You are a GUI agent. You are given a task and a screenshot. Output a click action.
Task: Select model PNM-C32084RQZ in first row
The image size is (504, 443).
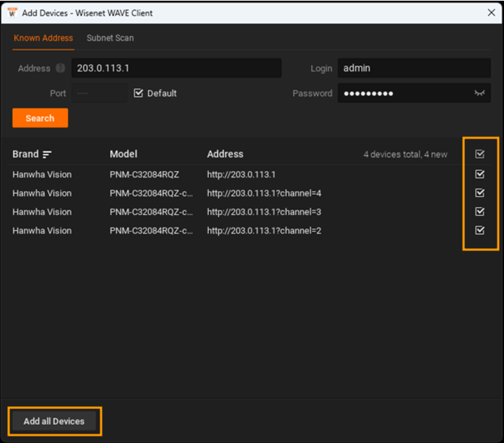(144, 175)
